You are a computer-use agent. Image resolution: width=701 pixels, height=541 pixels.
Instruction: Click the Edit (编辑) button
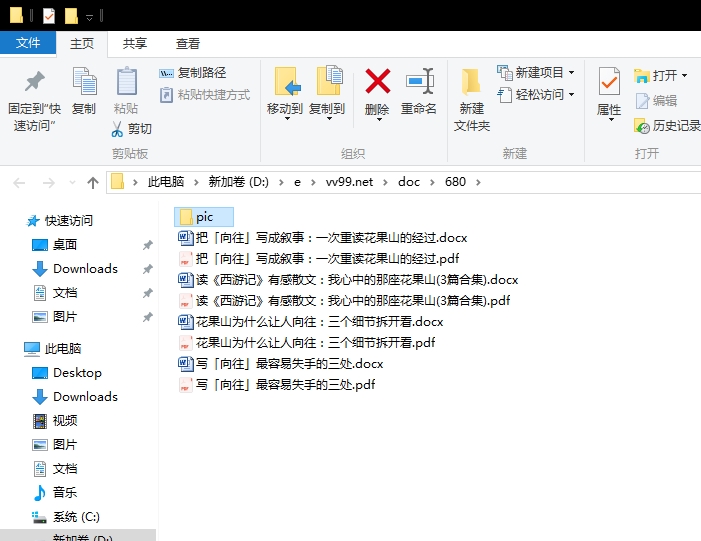656,101
